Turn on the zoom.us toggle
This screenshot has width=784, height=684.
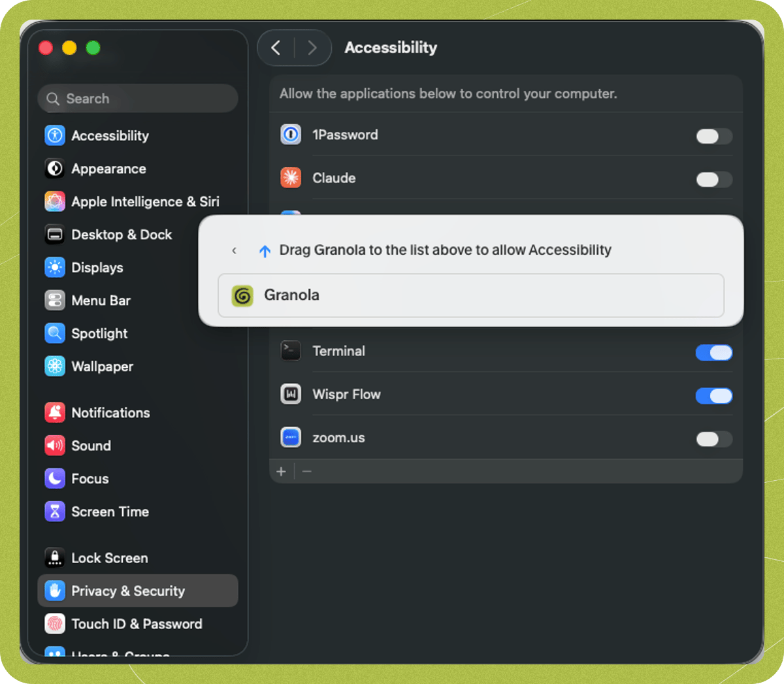pos(714,439)
